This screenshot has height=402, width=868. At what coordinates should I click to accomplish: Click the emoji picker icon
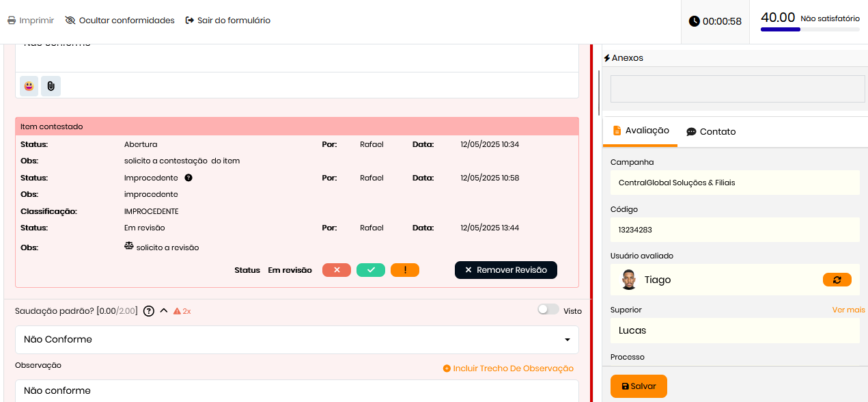29,86
